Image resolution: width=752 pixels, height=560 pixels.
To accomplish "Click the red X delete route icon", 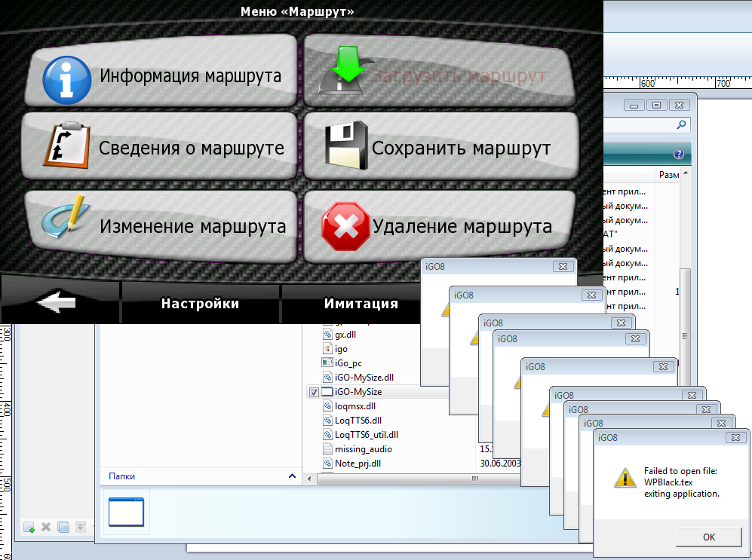I will [346, 228].
